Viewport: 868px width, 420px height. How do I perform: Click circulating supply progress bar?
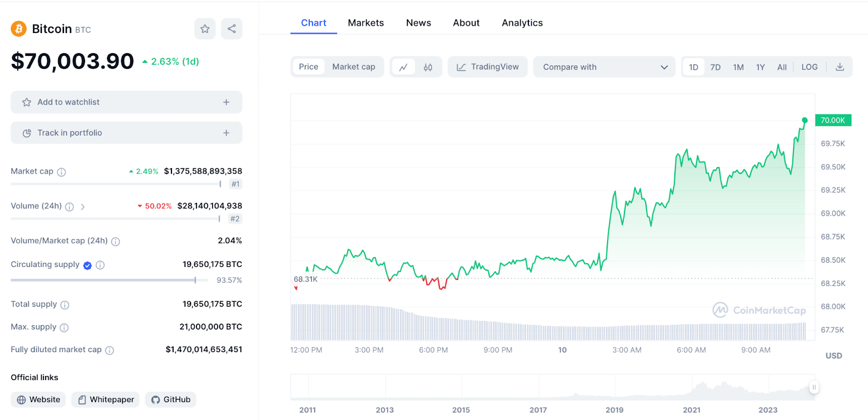pos(110,280)
